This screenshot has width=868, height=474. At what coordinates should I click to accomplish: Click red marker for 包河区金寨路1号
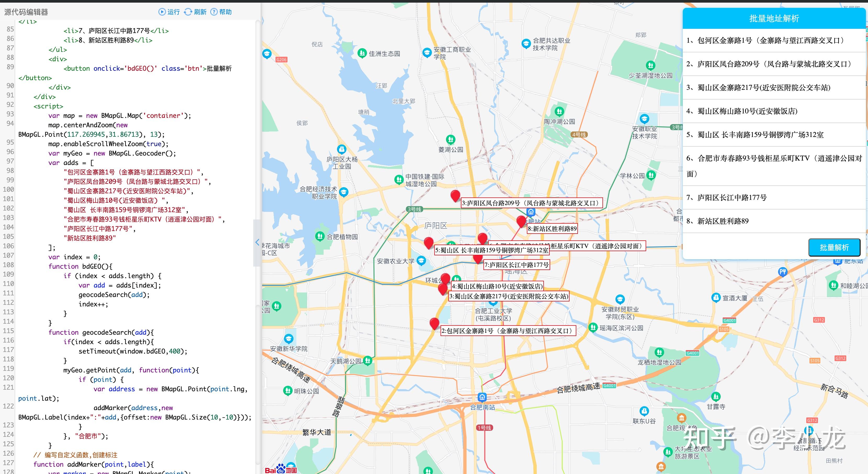(x=435, y=324)
